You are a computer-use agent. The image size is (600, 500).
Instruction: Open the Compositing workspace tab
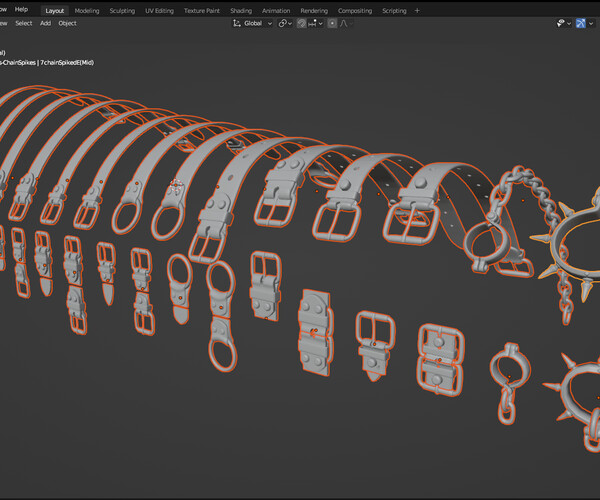click(355, 11)
